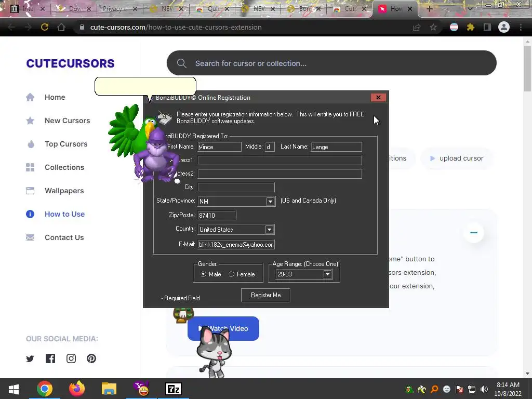Expand the Age Range dropdown
532x399 pixels.
click(x=327, y=274)
